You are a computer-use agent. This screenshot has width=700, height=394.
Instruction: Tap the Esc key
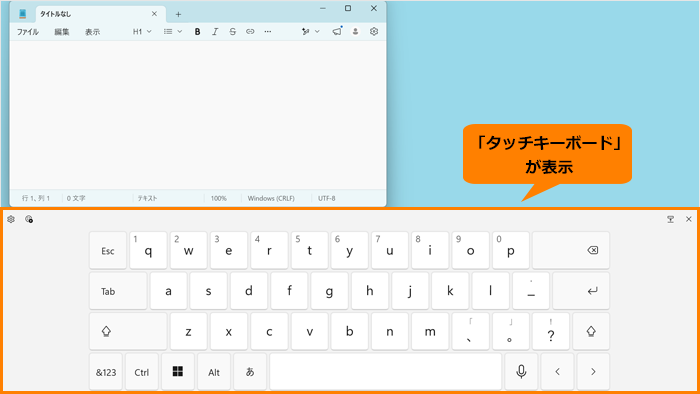click(108, 250)
